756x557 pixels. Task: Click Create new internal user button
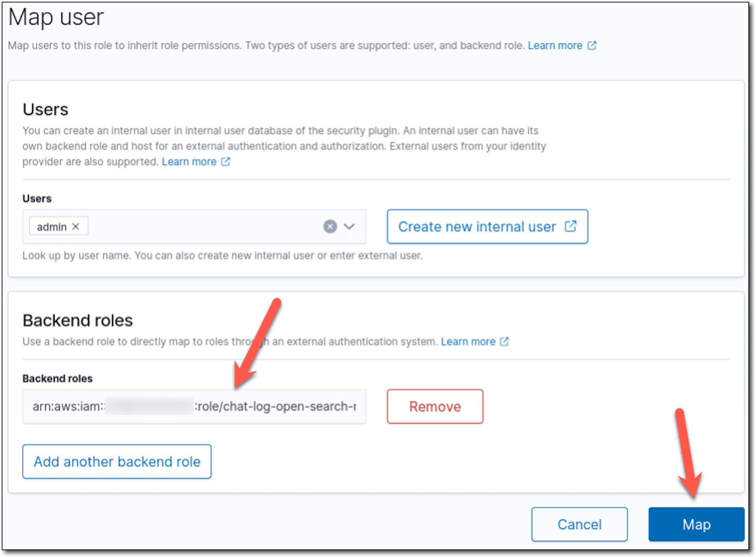point(487,227)
